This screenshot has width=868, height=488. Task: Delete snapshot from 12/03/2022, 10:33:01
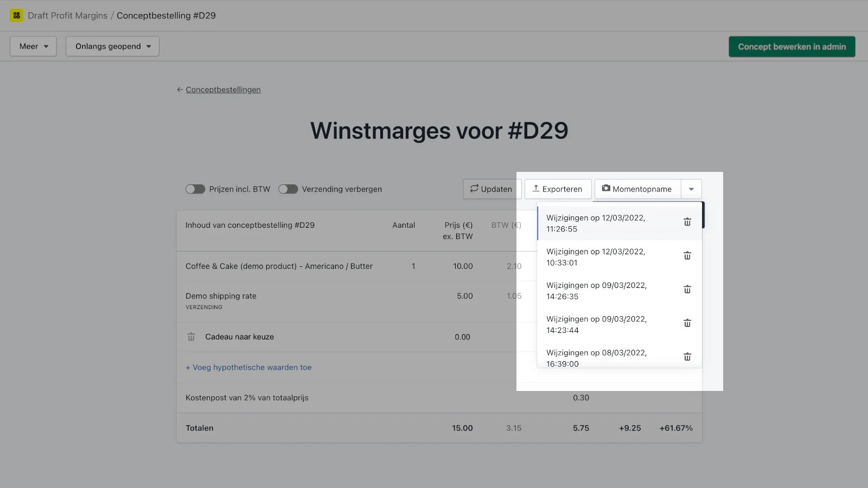click(x=687, y=255)
